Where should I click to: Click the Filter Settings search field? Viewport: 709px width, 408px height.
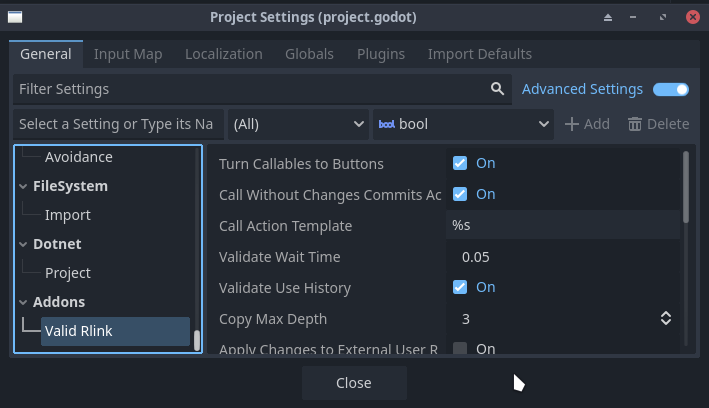click(x=262, y=89)
